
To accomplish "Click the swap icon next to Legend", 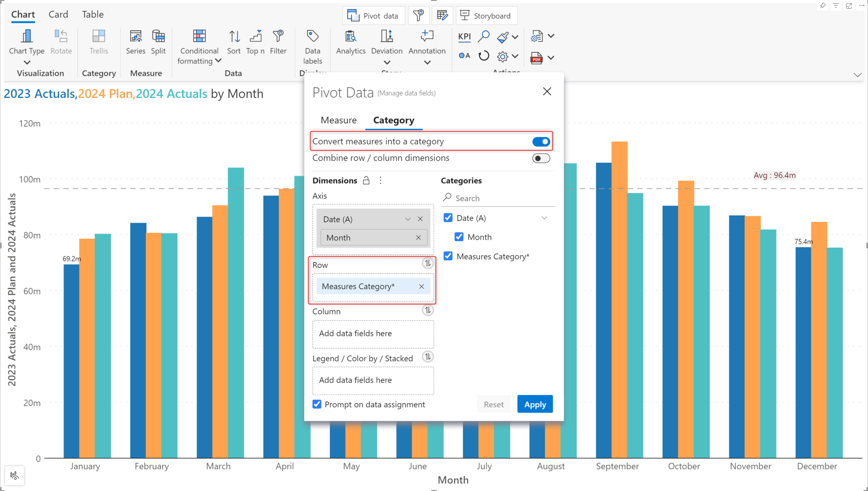I will point(427,356).
